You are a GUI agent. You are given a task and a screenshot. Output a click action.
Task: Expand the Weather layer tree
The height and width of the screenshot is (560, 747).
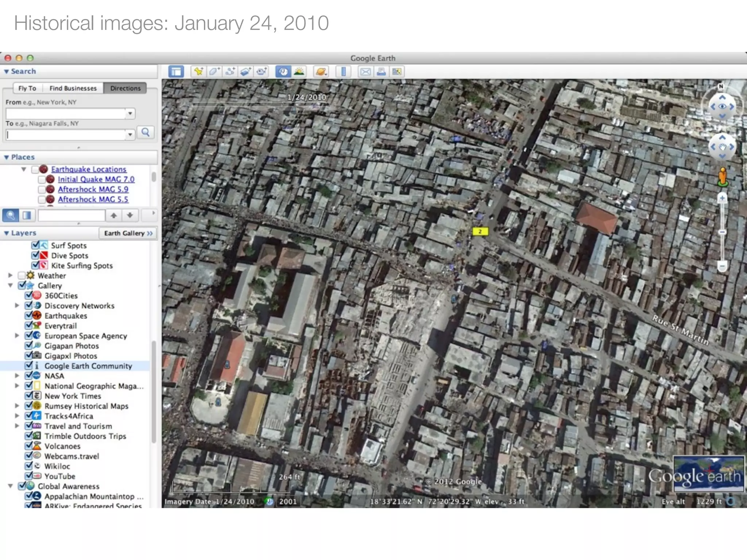pos(11,275)
